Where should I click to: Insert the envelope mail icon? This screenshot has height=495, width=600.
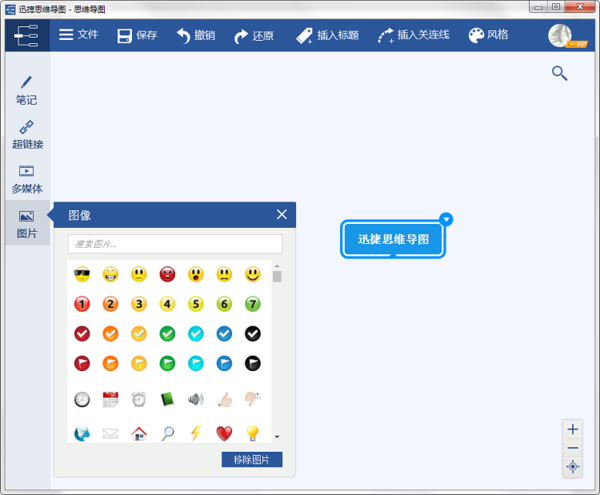111,434
